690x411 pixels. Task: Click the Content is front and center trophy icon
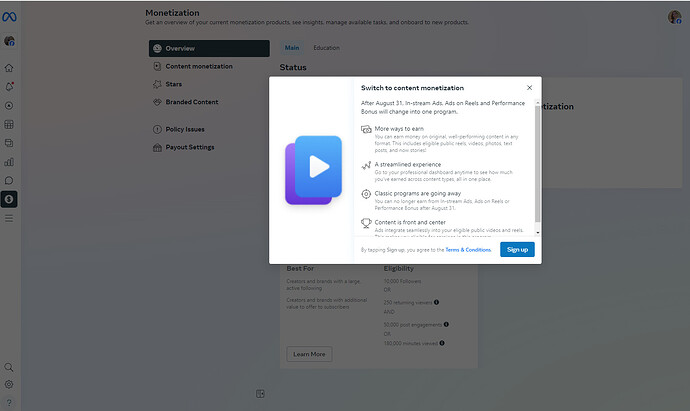pos(366,223)
